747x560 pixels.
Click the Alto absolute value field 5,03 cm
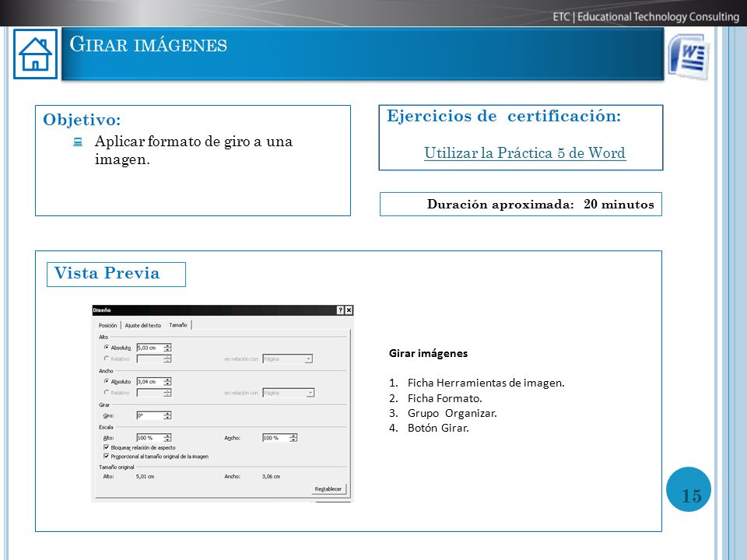pyautogui.click(x=150, y=348)
